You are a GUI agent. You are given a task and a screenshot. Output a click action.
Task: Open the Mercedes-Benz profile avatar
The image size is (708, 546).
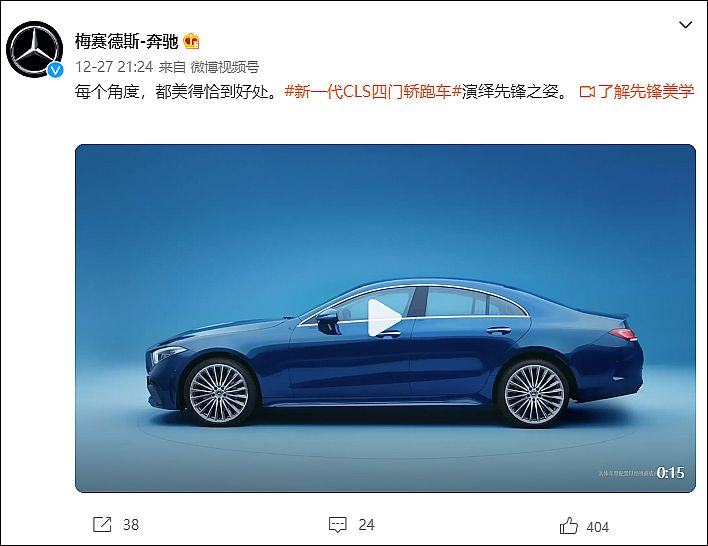click(x=34, y=49)
